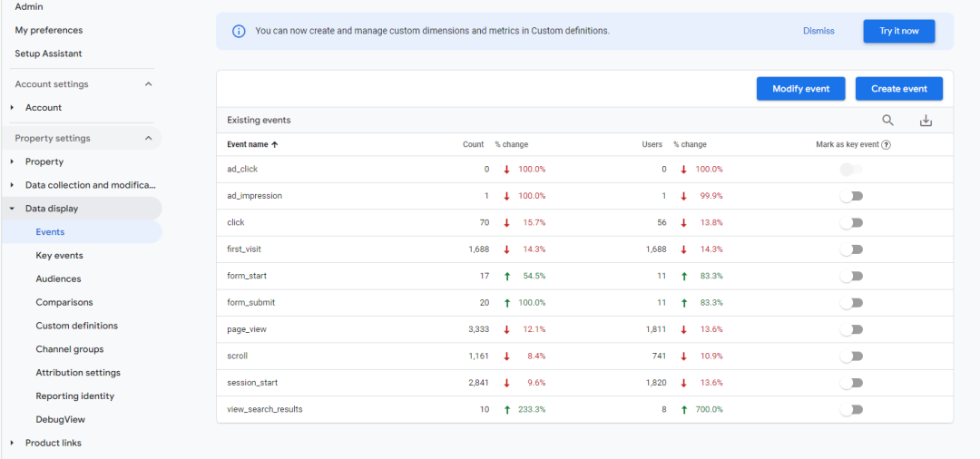Viewport: 980px width, 459px height.
Task: Expand the Property tree arrow
Action: 12,161
